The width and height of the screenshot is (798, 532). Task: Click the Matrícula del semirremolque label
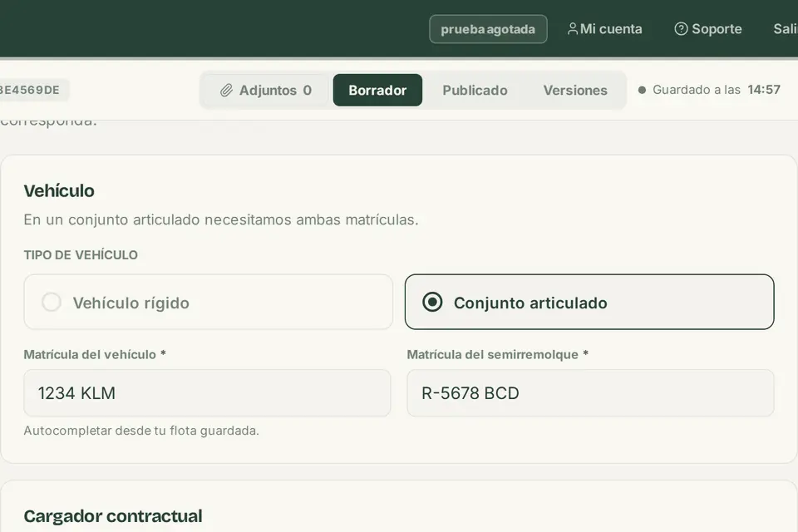click(x=498, y=354)
